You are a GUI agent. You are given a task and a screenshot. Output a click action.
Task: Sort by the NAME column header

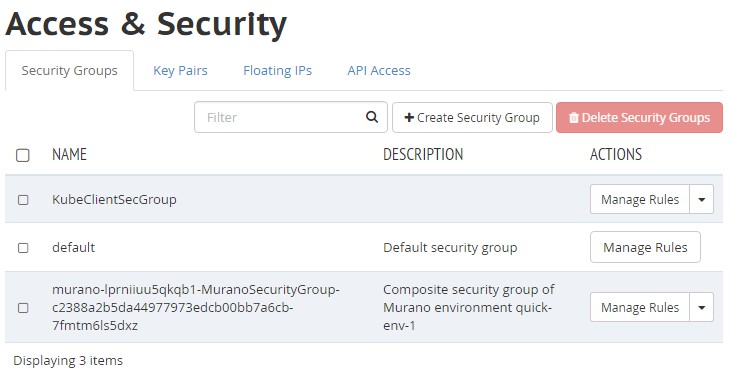69,154
